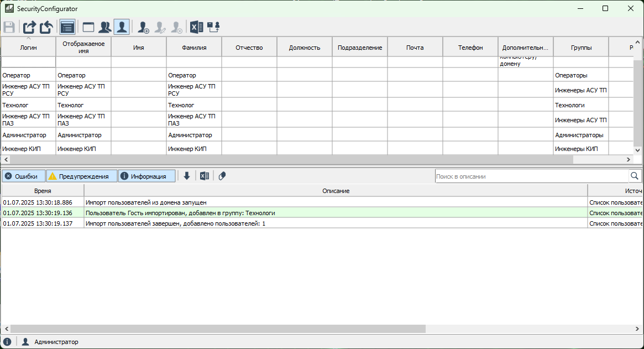
Task: Click the Поиск в описании search field
Action: [x=531, y=176]
